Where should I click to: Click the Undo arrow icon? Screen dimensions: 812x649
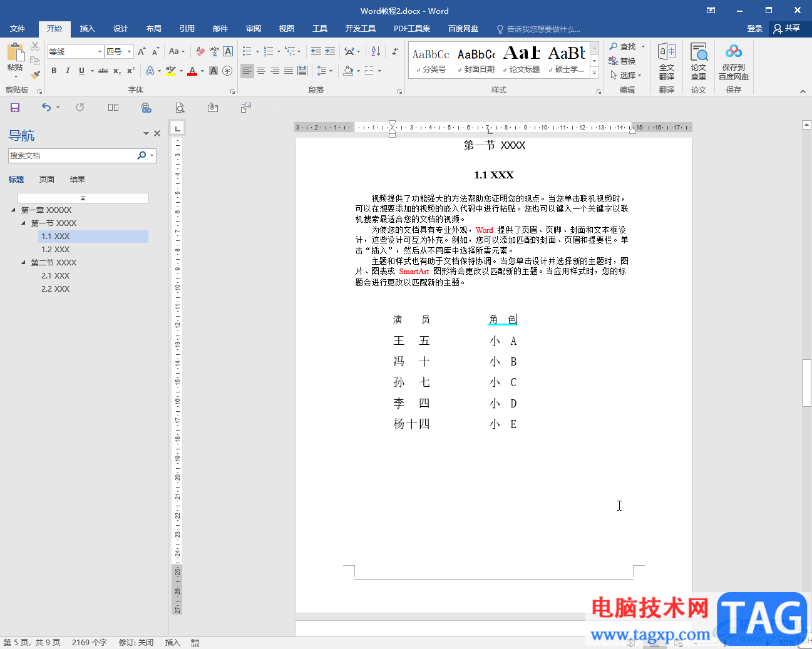coord(46,108)
